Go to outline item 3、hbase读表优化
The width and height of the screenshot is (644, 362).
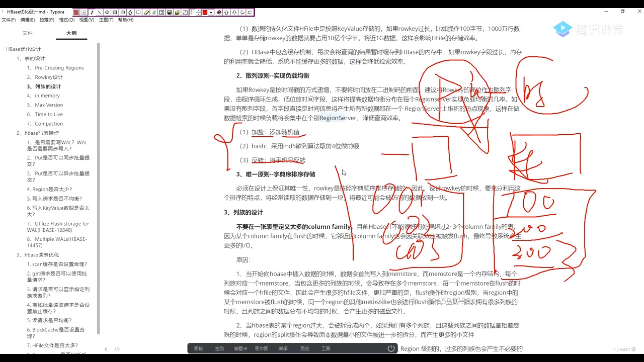click(38, 255)
